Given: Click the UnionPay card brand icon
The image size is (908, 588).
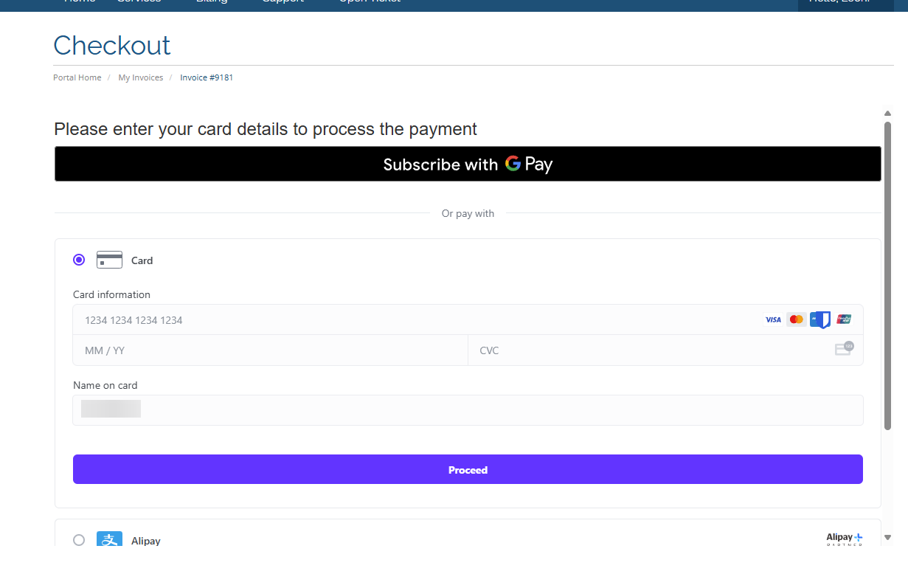Looking at the screenshot, I should (x=843, y=319).
